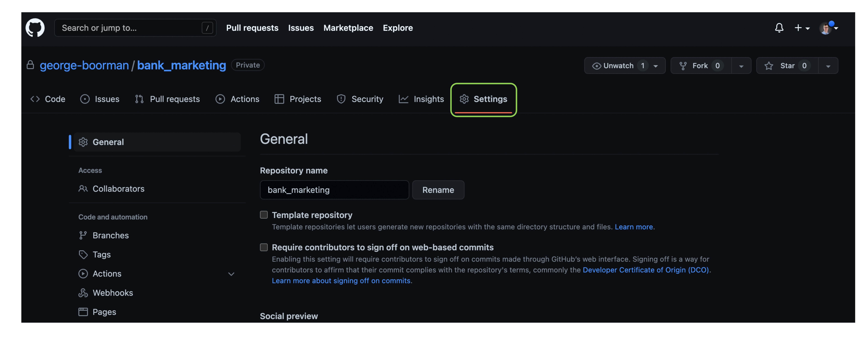Select the Settings tab

point(484,99)
